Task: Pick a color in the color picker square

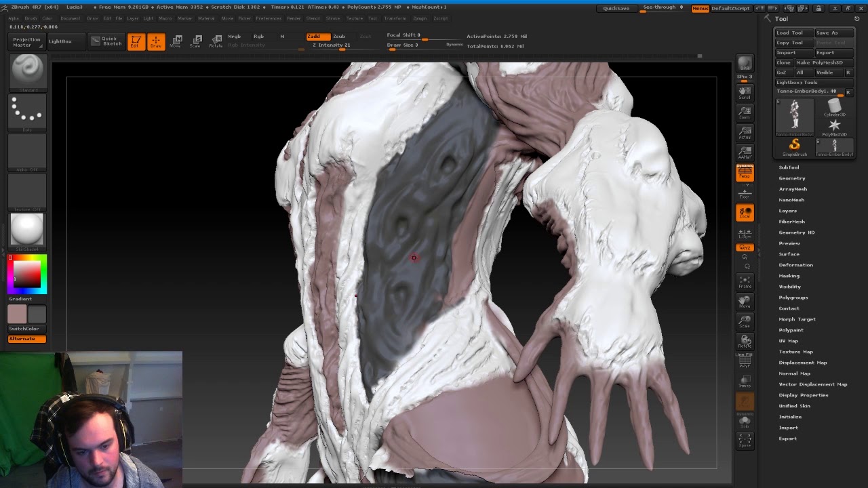Action: [27, 274]
